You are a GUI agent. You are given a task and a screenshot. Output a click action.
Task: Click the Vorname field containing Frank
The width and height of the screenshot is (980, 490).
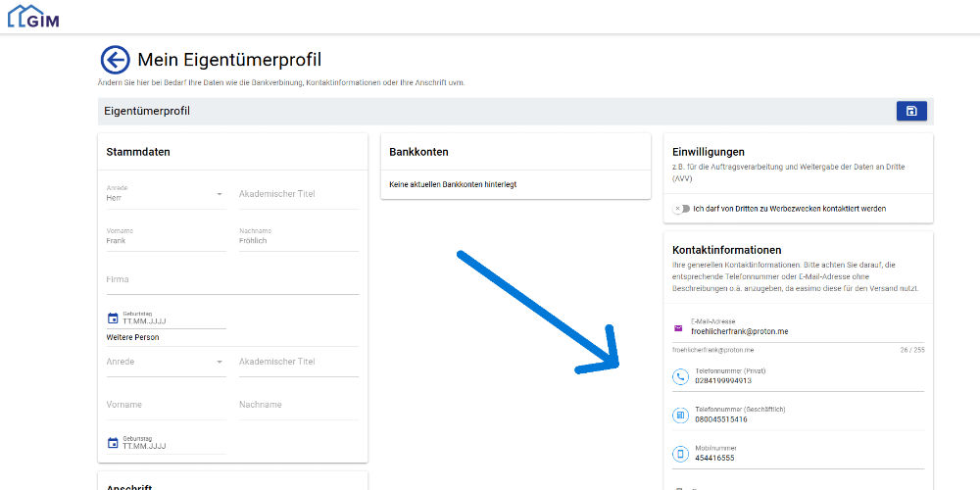(x=165, y=240)
